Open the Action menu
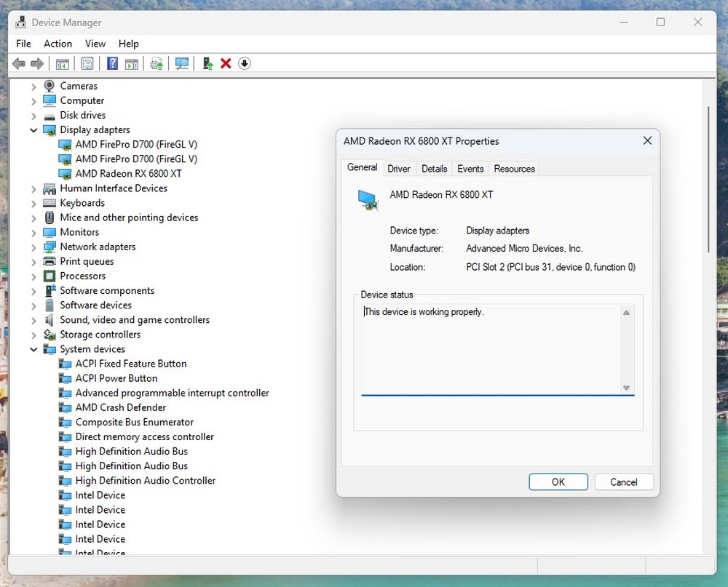The height and width of the screenshot is (587, 728). (x=58, y=44)
